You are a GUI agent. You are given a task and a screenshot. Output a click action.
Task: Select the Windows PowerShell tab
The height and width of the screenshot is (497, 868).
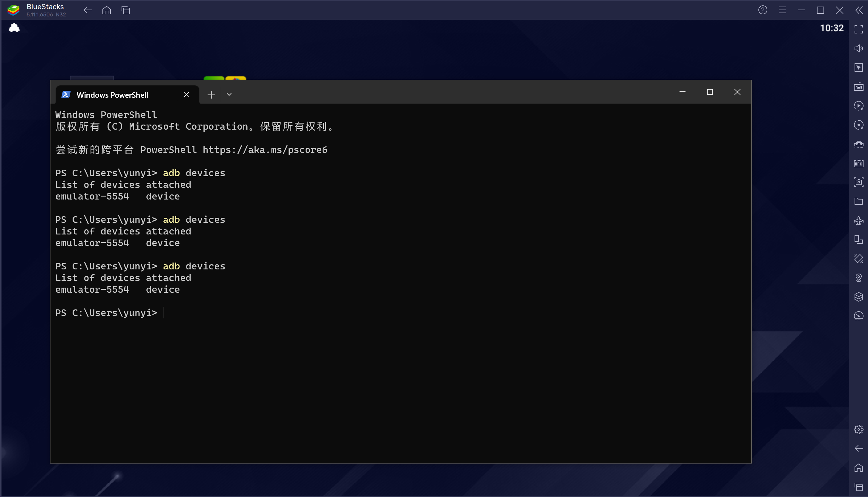(113, 95)
